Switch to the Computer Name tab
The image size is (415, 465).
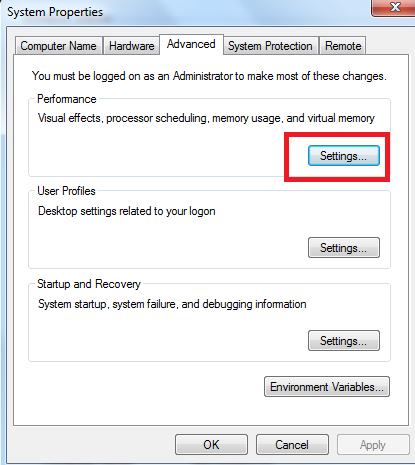click(x=58, y=46)
